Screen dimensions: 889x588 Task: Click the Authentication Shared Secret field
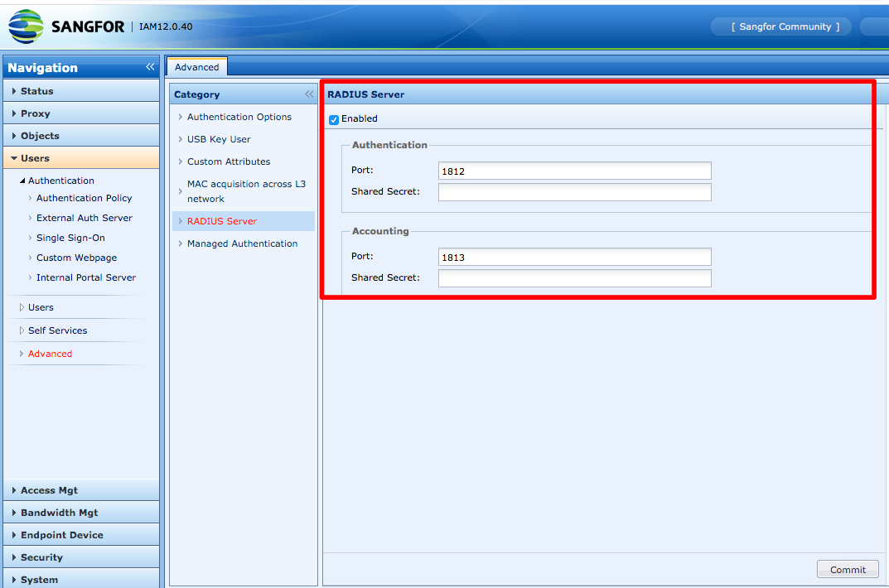tap(574, 192)
